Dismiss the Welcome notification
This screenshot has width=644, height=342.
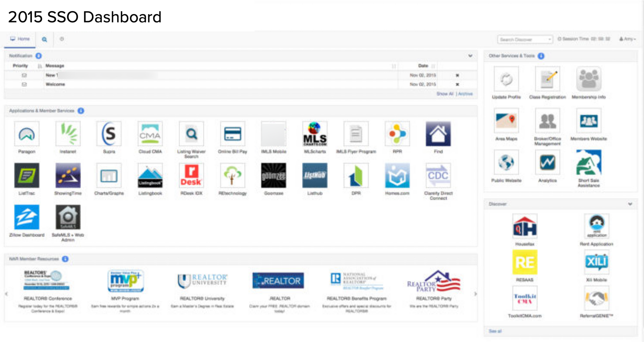(x=457, y=85)
